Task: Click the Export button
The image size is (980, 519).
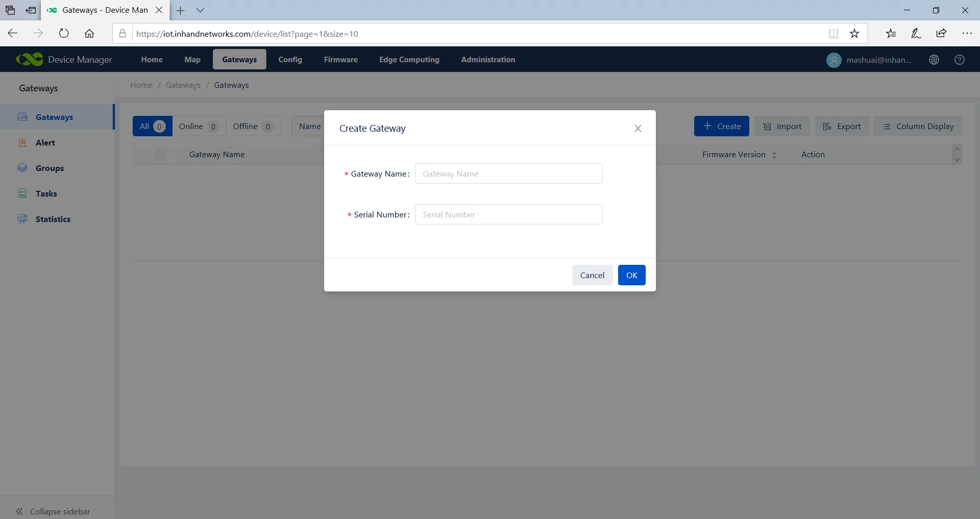Action: [842, 126]
